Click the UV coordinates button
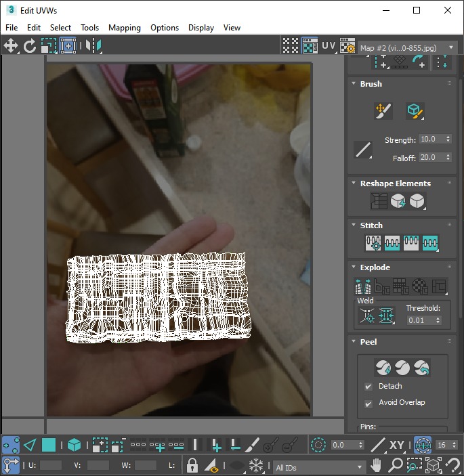 (x=329, y=46)
